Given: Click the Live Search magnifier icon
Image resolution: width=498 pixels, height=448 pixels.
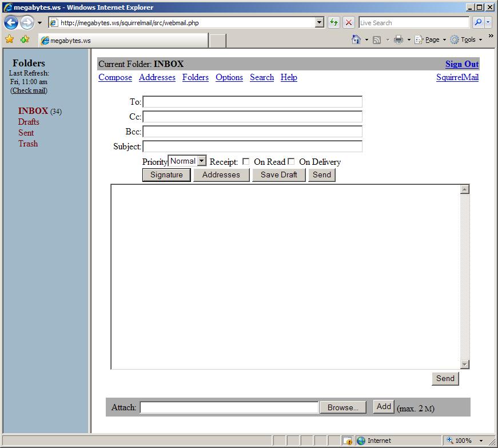Looking at the screenshot, I should pos(478,23).
